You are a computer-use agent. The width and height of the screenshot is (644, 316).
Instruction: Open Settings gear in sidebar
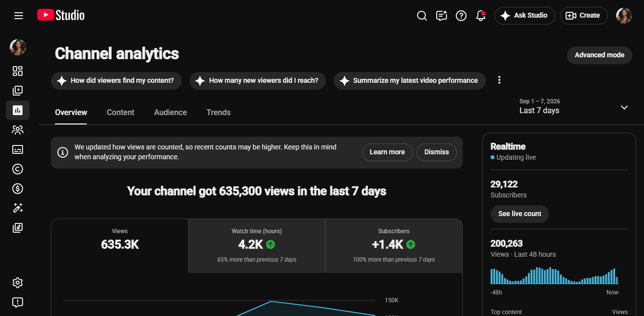[18, 283]
